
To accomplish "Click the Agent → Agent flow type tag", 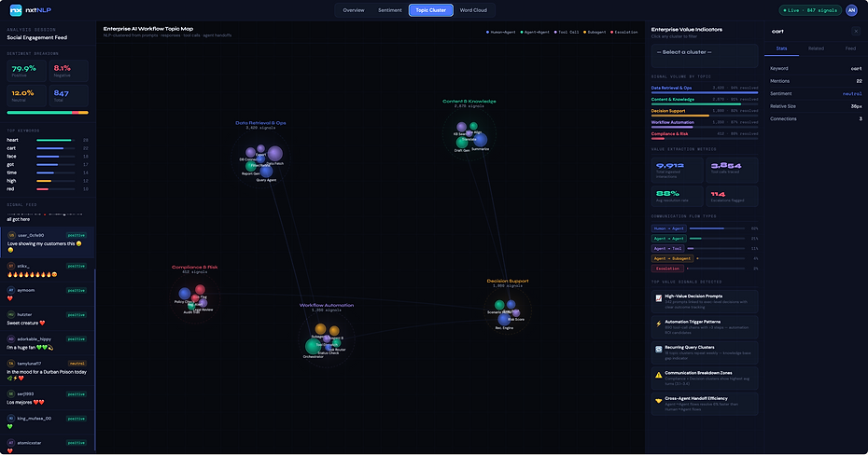I will [668, 239].
